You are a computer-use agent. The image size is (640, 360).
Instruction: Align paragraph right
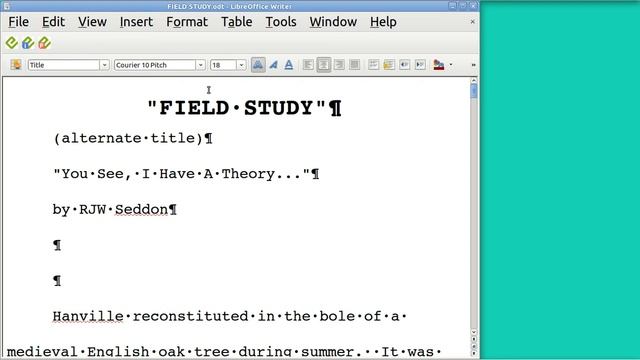339,64
